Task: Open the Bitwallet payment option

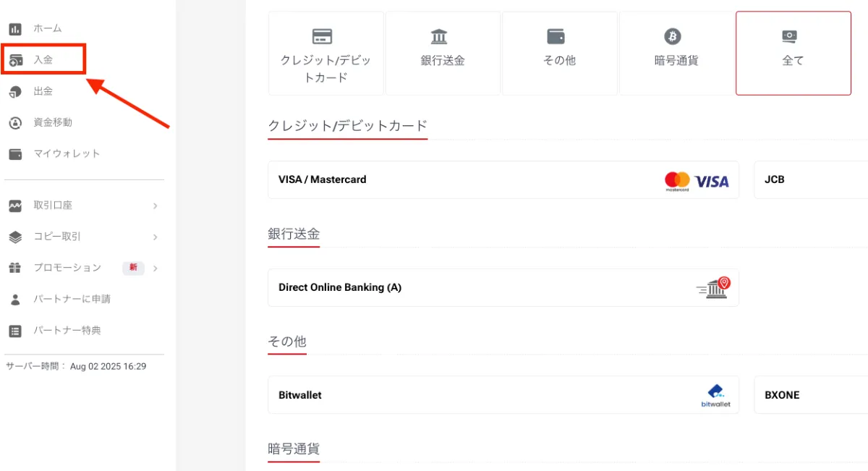Action: tap(503, 395)
